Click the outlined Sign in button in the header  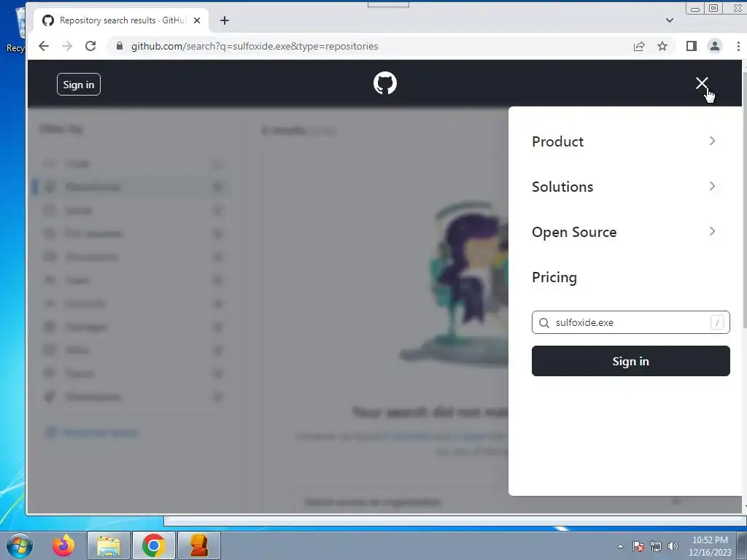coord(79,85)
